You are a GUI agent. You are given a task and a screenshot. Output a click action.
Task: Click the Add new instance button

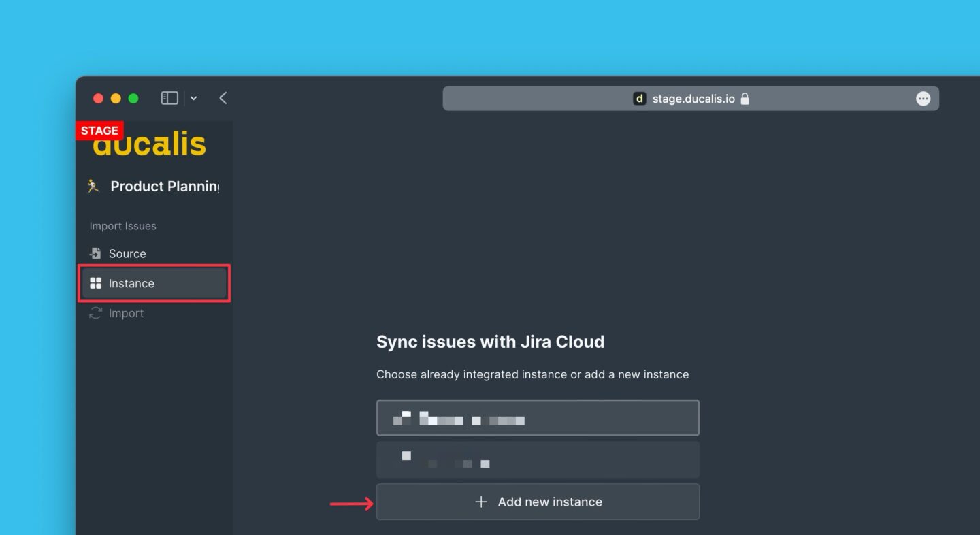pyautogui.click(x=538, y=502)
